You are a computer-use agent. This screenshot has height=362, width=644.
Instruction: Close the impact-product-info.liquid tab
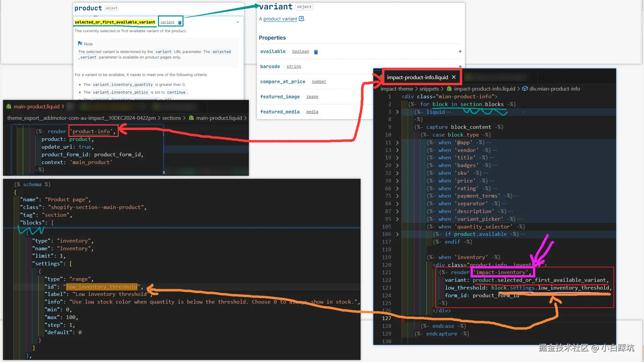coord(454,77)
